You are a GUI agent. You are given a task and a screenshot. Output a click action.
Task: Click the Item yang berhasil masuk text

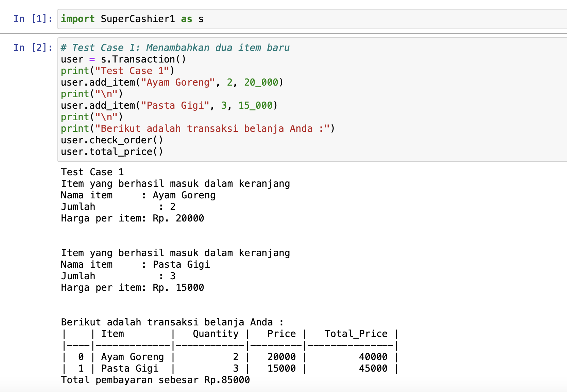pyautogui.click(x=175, y=183)
